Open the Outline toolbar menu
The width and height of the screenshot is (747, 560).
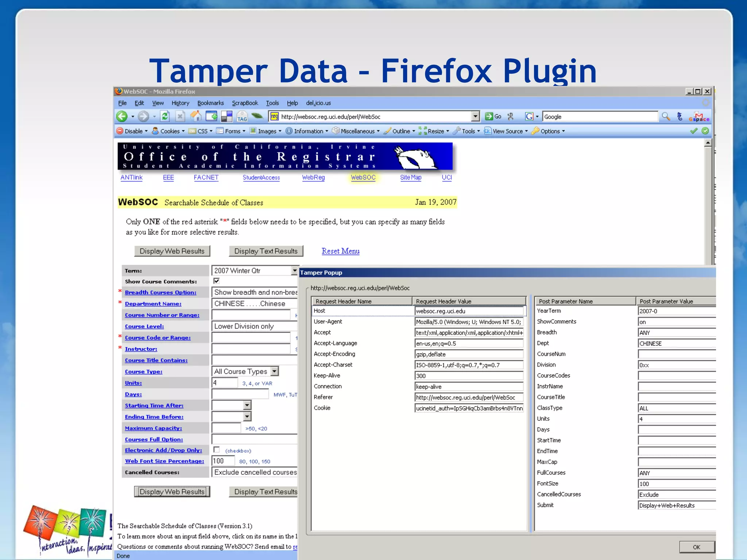coord(399,131)
